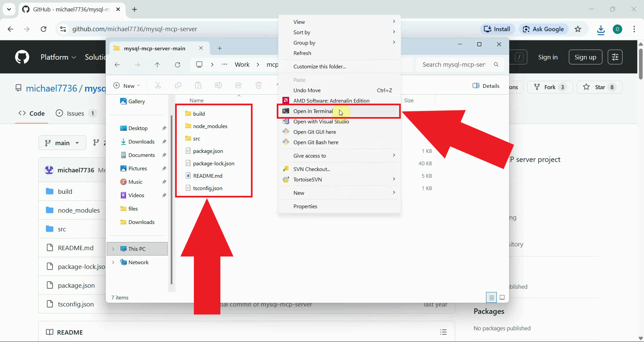Open browser tab search dropdown
The image size is (644, 342).
pyautogui.click(x=9, y=9)
